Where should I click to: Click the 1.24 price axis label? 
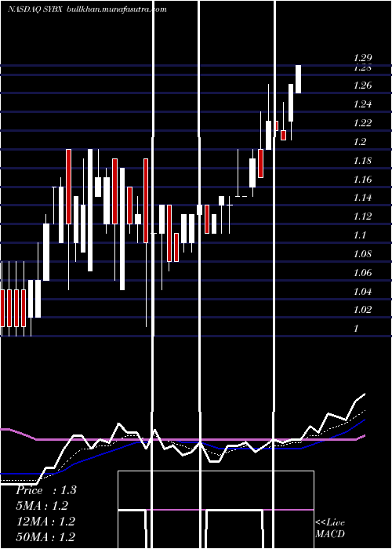point(362,104)
